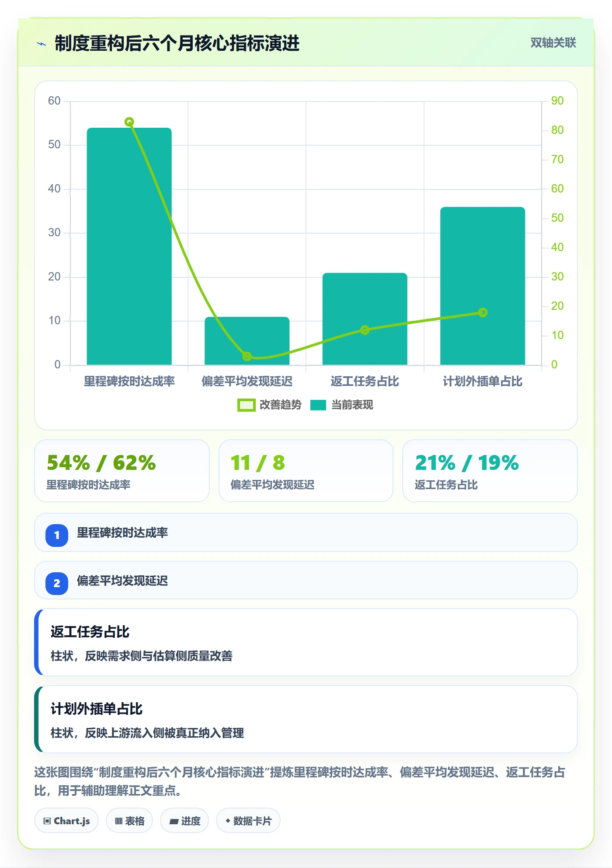Click the 双轴关联 label in header

pos(553,42)
